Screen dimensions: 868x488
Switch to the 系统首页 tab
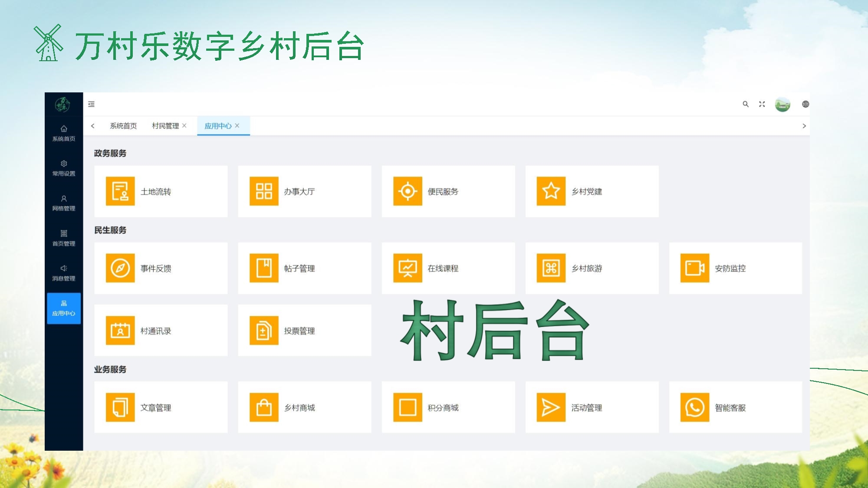click(123, 126)
